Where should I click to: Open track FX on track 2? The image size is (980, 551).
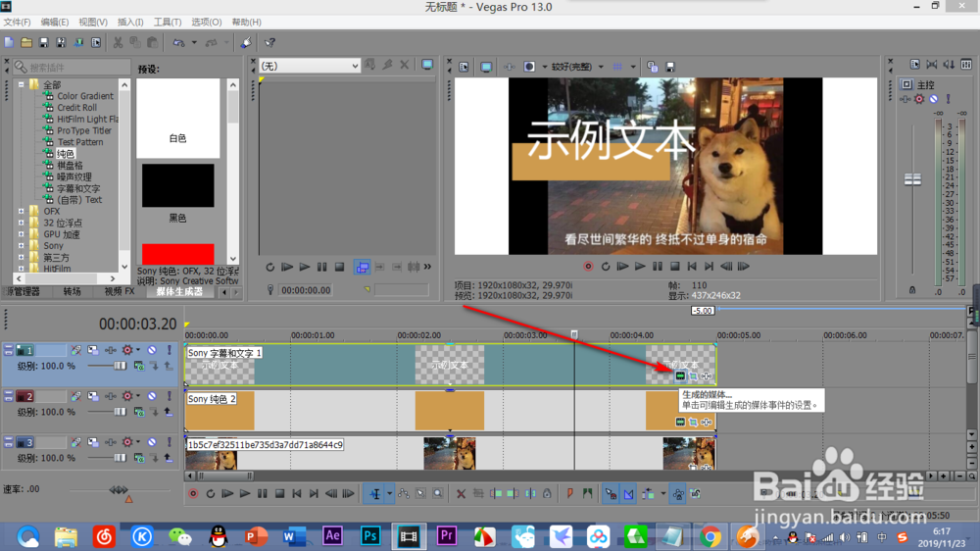tap(111, 396)
